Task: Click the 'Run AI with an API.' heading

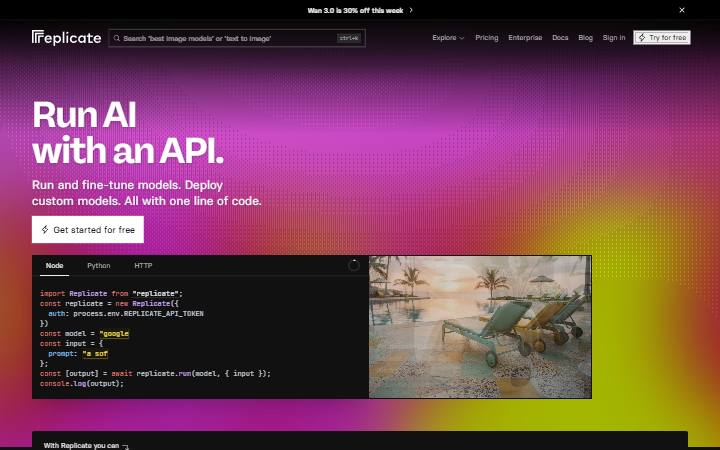Action: [128, 132]
